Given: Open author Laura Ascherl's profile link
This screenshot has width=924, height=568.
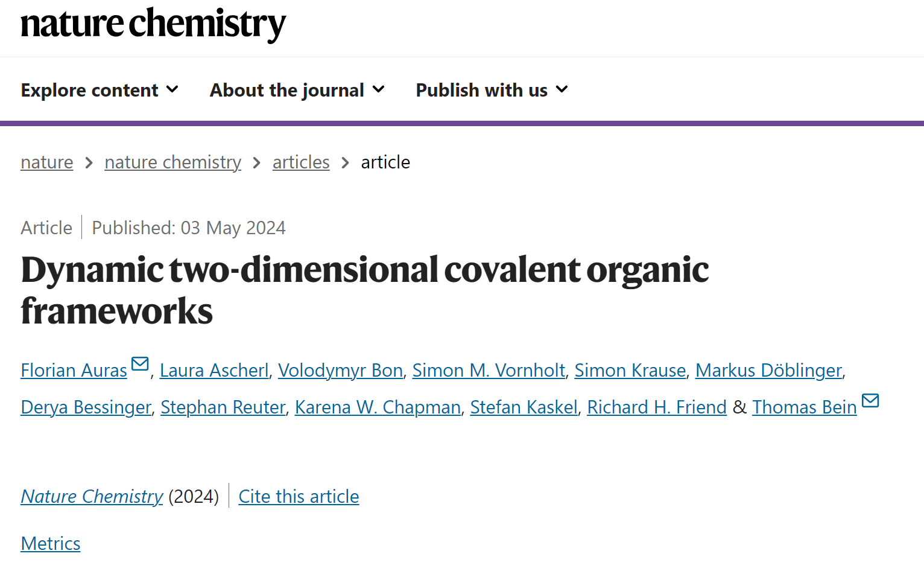Looking at the screenshot, I should click(x=214, y=370).
